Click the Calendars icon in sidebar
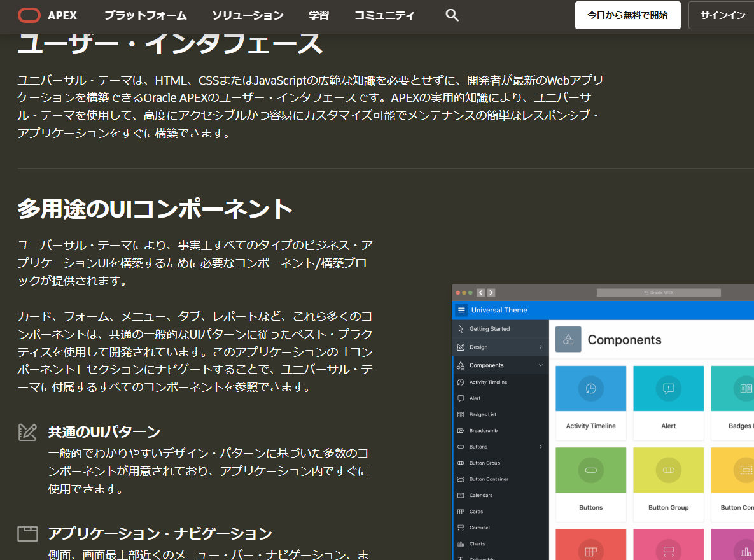This screenshot has height=560, width=754. click(461, 496)
